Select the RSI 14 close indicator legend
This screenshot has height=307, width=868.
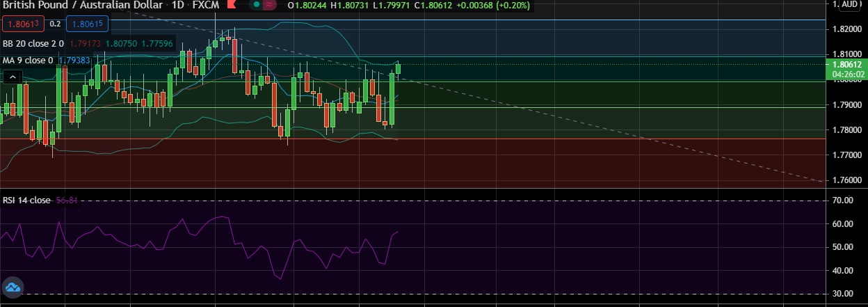[x=26, y=200]
